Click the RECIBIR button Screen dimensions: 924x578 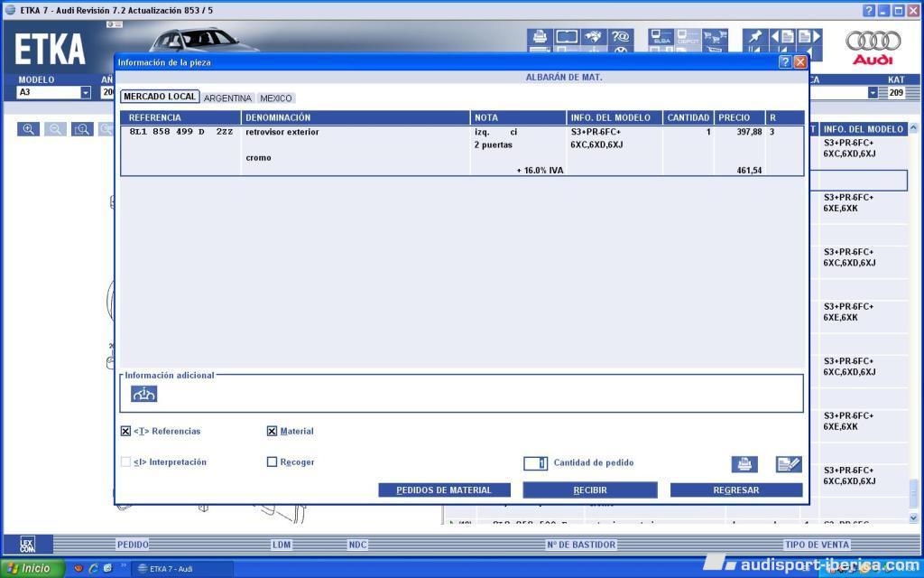[590, 490]
